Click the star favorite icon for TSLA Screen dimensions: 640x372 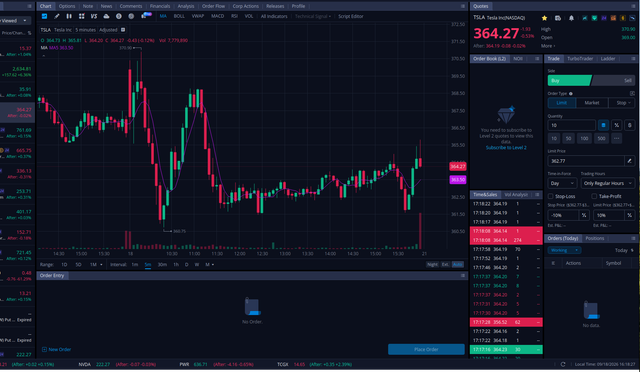click(544, 18)
